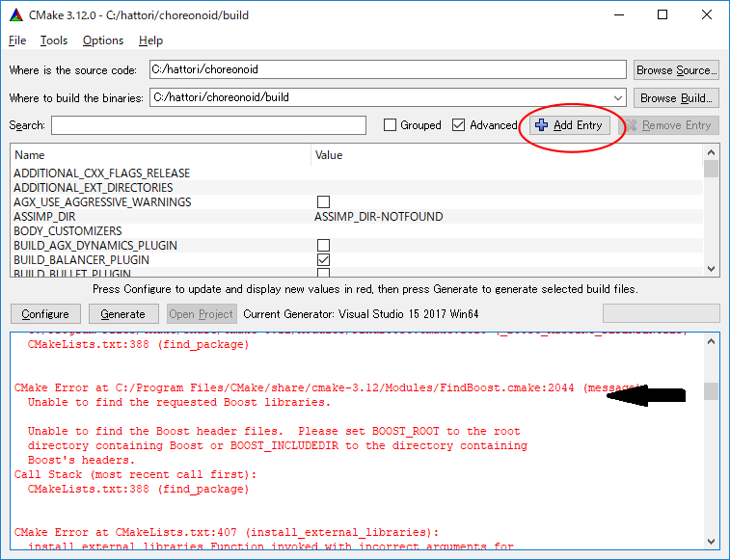This screenshot has height=560, width=730.
Task: Open the Options menu
Action: [103, 40]
